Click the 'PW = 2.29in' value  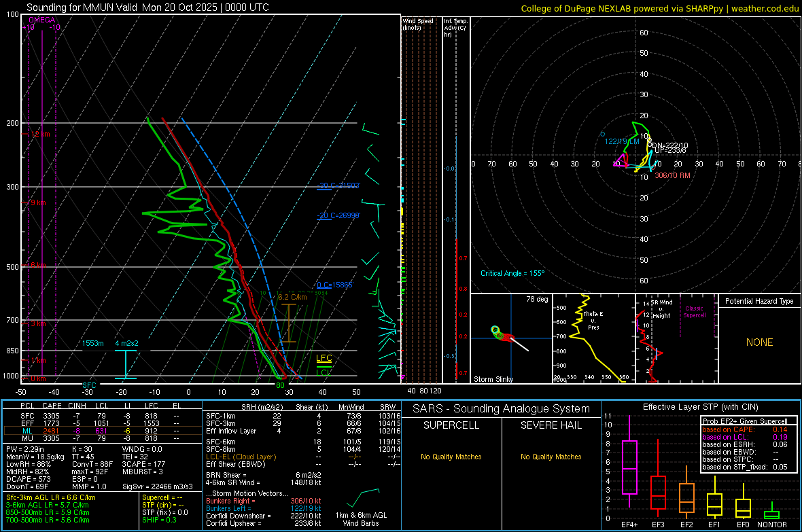coord(25,449)
